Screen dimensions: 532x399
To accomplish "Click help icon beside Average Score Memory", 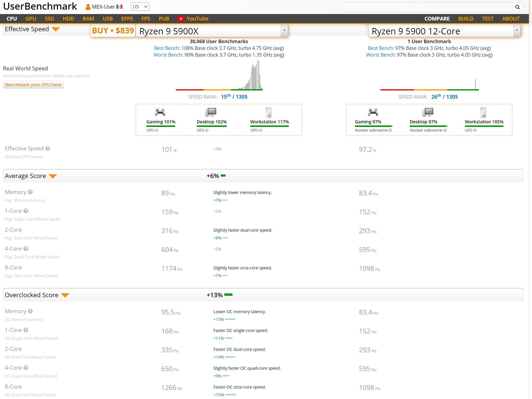I will (30, 192).
